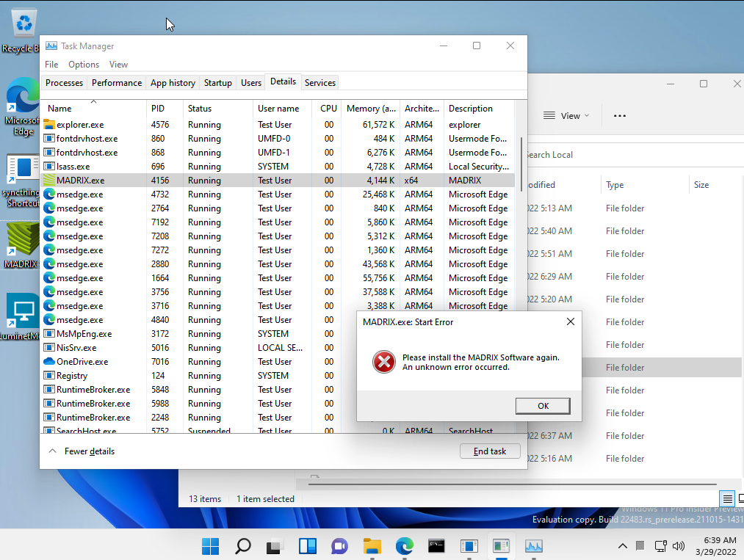Click the Task Manager taskbar icon

pyautogui.click(x=534, y=546)
